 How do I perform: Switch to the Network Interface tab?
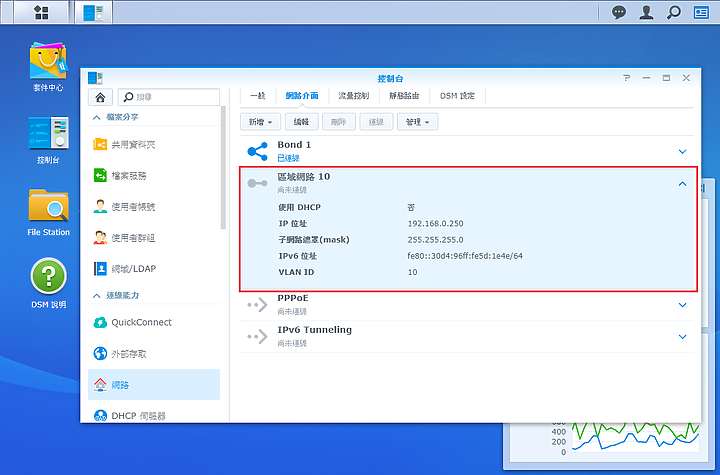[302, 96]
